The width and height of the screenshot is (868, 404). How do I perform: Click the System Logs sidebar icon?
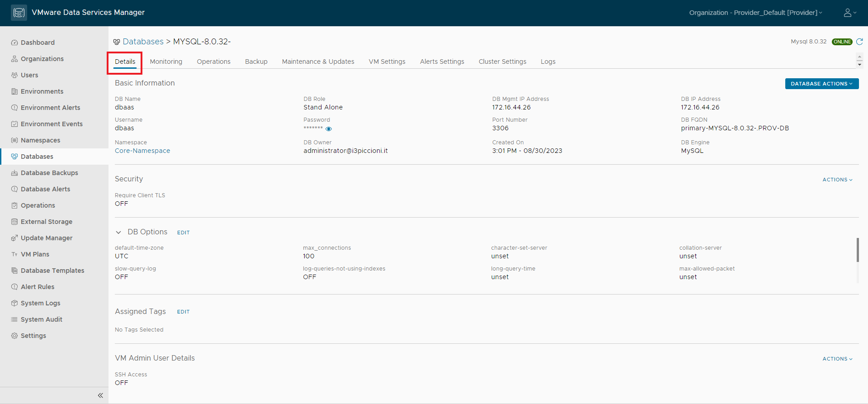coord(14,303)
